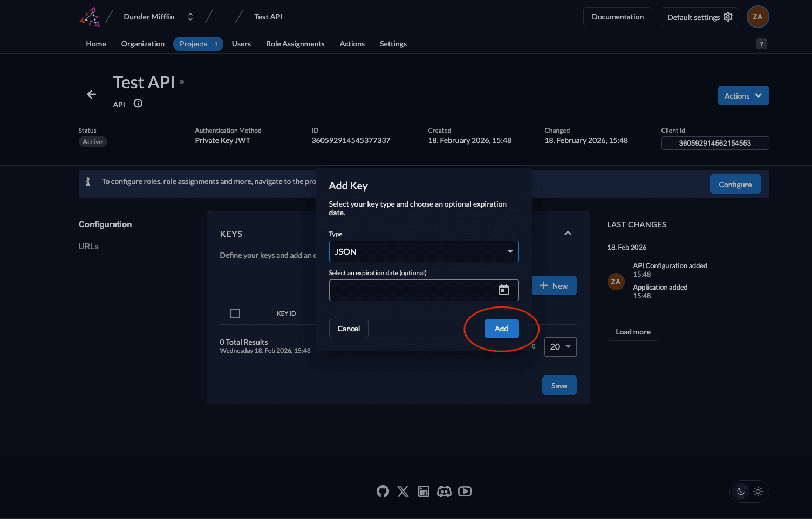This screenshot has width=812, height=519.
Task: Collapse the Keys panel chevron
Action: [x=568, y=233]
